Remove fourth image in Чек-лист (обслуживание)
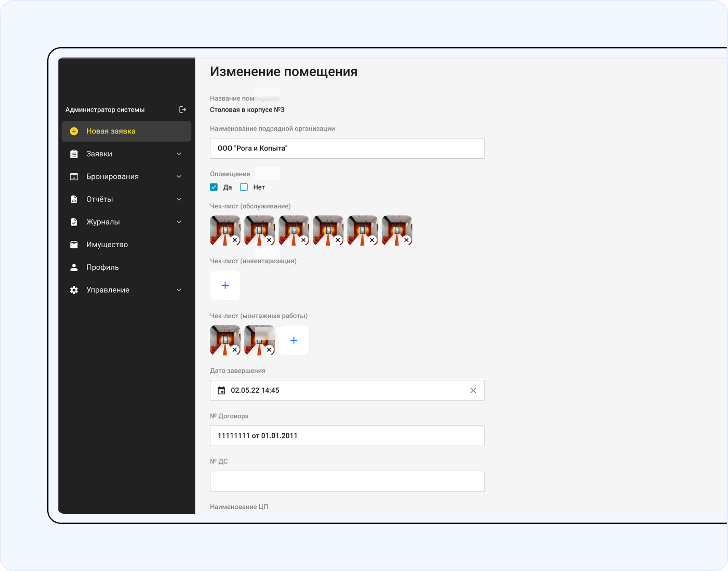Viewport: 728px width, 571px height. pyautogui.click(x=338, y=240)
